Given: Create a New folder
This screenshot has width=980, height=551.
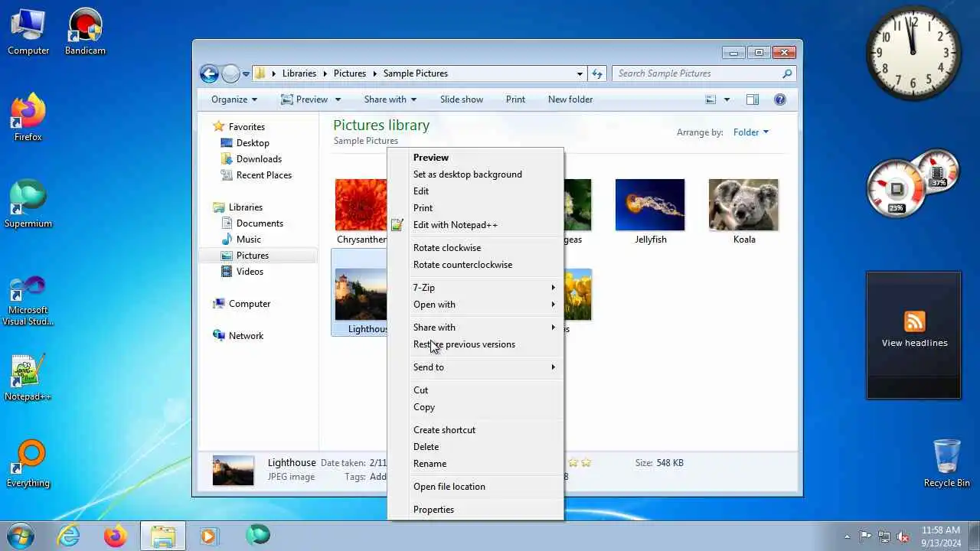Looking at the screenshot, I should pyautogui.click(x=570, y=99).
